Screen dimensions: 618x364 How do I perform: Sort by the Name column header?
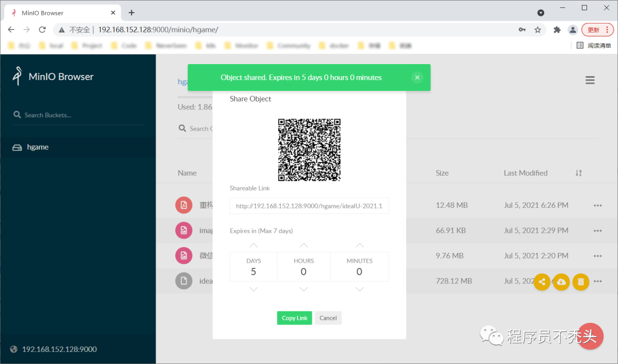187,173
